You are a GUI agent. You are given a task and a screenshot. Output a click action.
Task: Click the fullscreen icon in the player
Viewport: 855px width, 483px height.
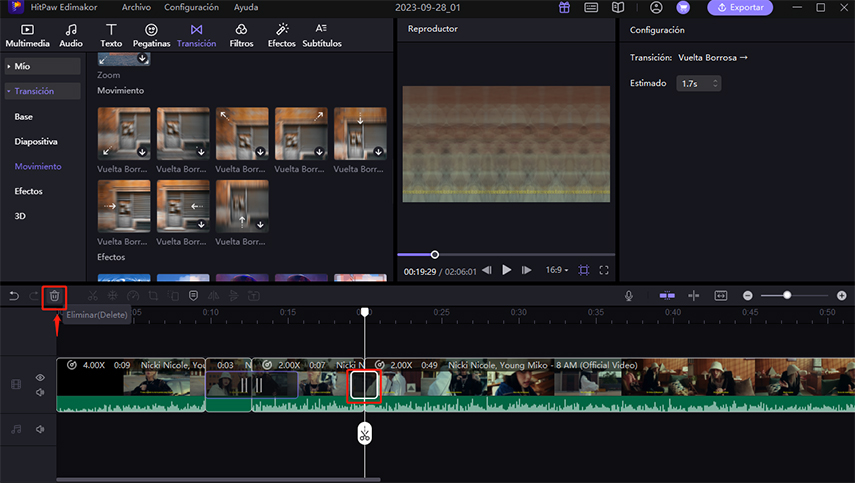point(604,270)
